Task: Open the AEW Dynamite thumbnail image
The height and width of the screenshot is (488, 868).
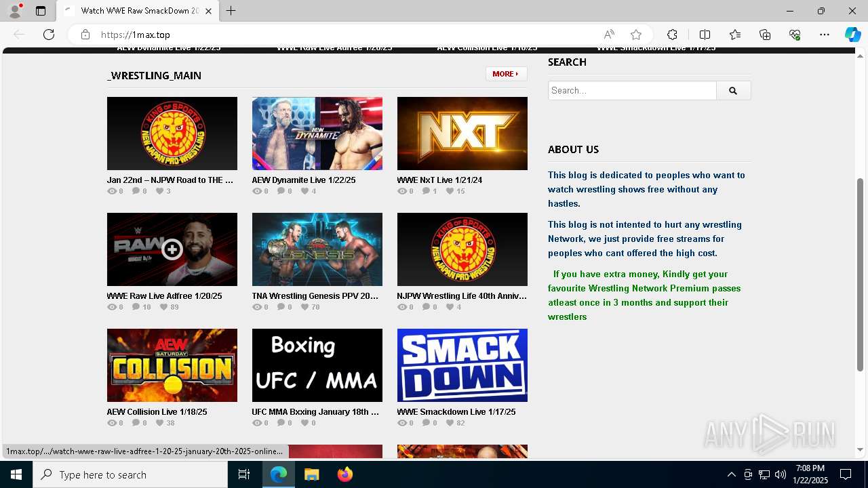Action: [x=317, y=134]
